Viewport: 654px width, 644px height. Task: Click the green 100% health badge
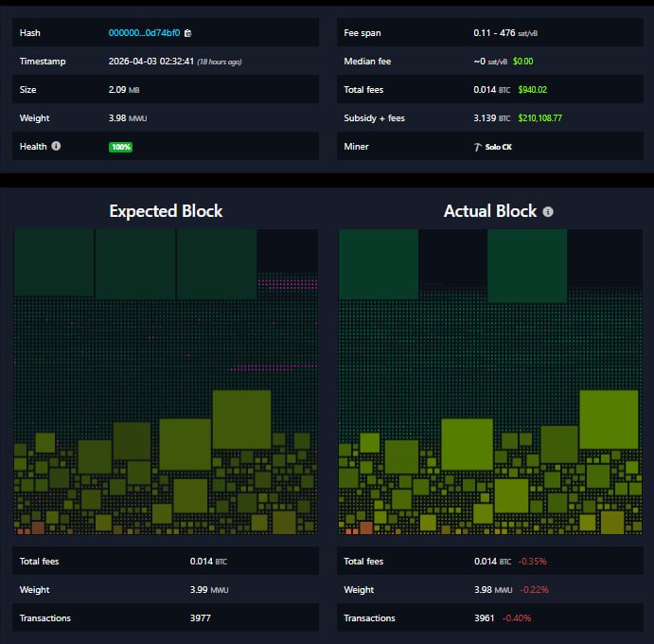[x=120, y=147]
